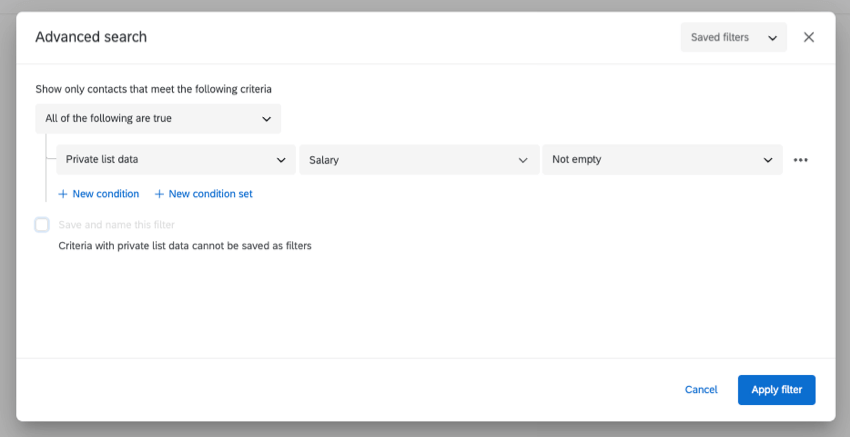Viewport: 850px width, 437px height.
Task: Click the chevron arrow of Not empty operator
Action: pyautogui.click(x=768, y=160)
